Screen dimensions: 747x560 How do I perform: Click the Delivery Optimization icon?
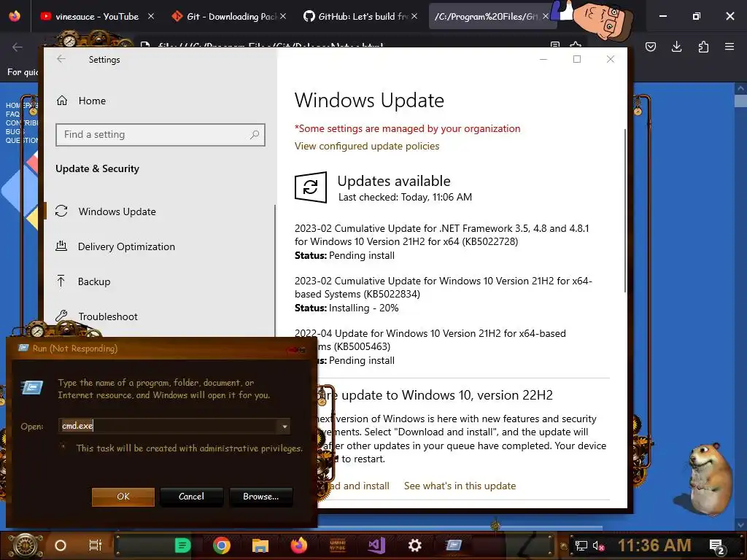61,246
